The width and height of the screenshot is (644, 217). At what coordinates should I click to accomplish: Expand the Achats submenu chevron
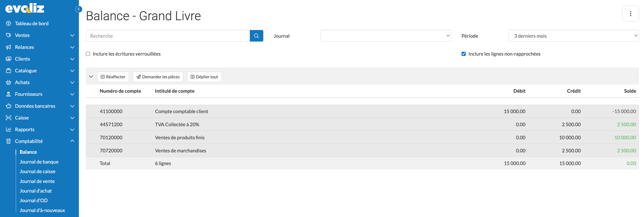(x=72, y=82)
